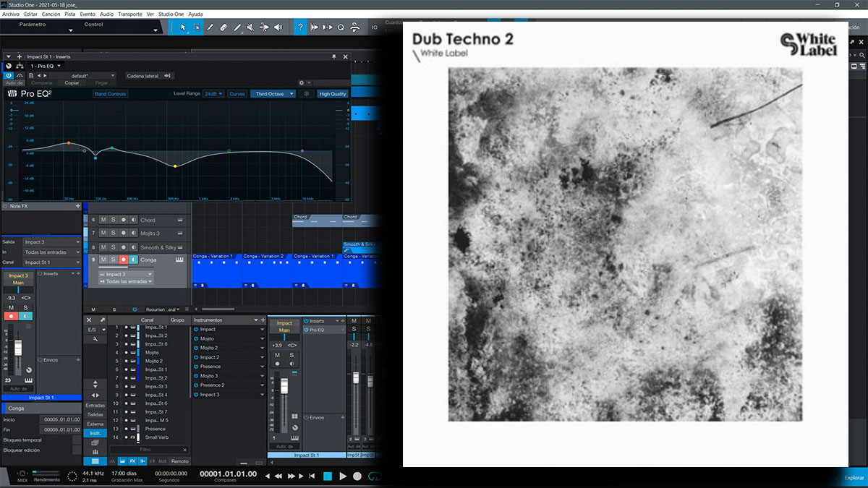The width and height of the screenshot is (868, 488).
Task: Open the Transporte menu
Action: point(130,14)
